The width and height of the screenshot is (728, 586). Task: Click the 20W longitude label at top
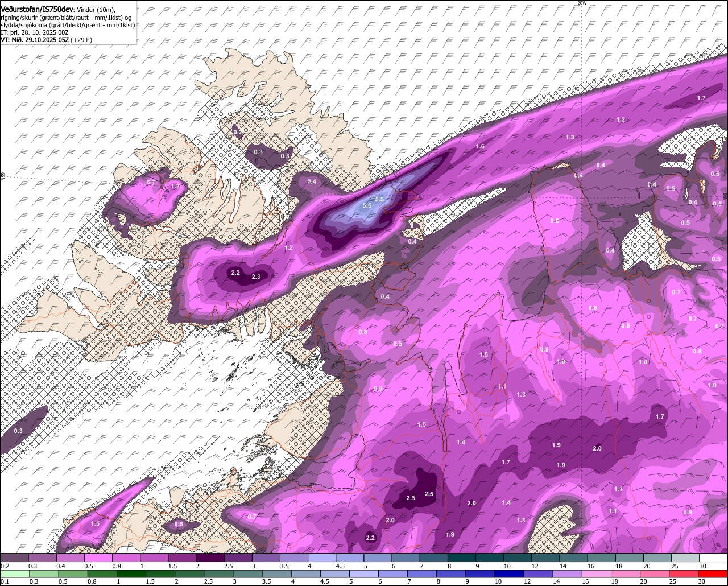click(x=581, y=3)
